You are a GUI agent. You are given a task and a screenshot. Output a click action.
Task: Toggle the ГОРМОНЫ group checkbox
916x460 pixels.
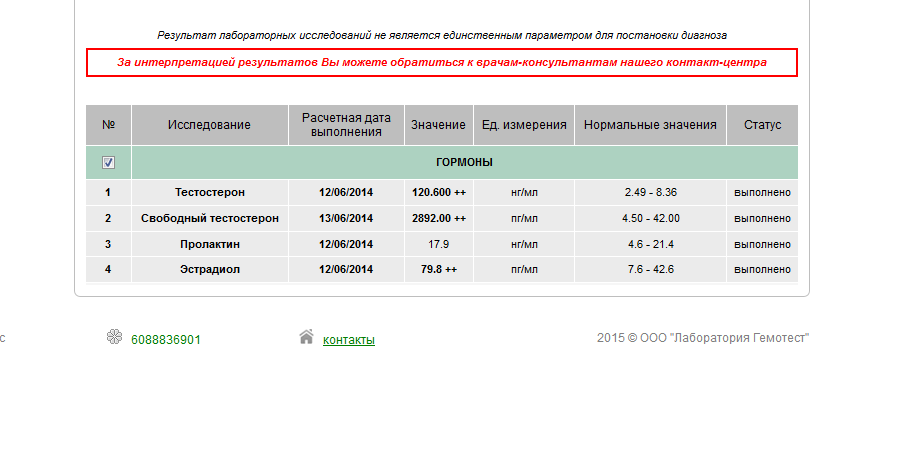[108, 162]
